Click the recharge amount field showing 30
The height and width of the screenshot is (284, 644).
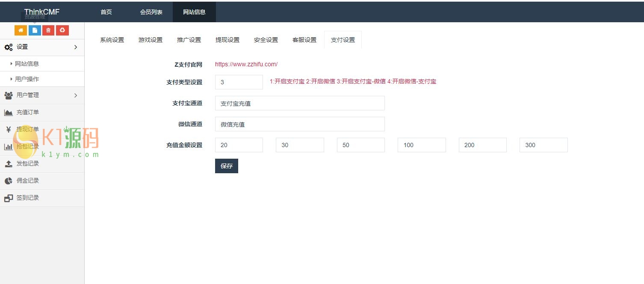[300, 145]
